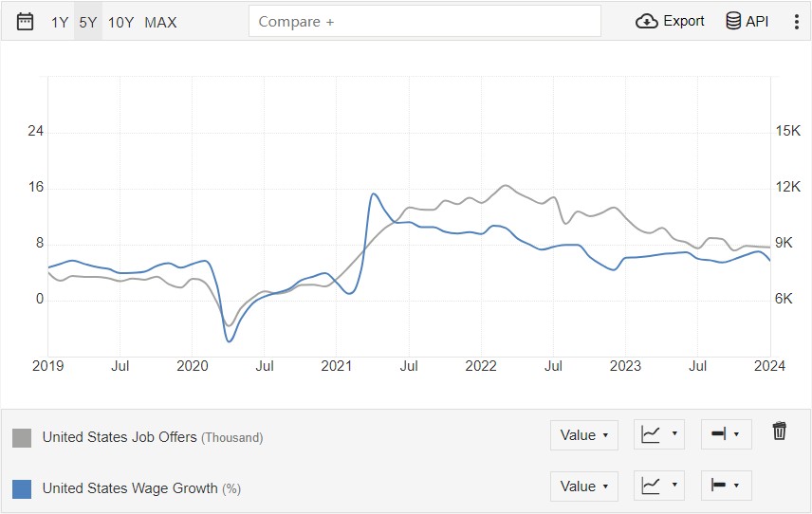
Task: Click line chart type icon for Wage Growth
Action: point(651,485)
